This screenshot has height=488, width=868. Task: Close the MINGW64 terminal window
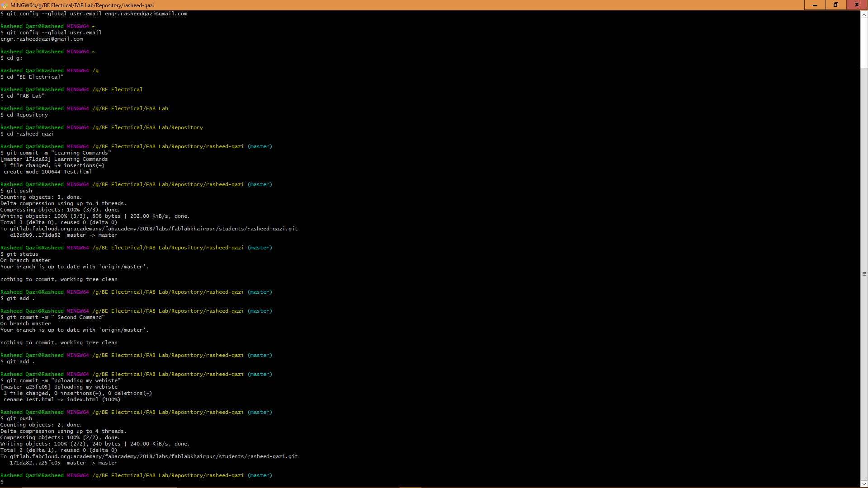coord(857,5)
